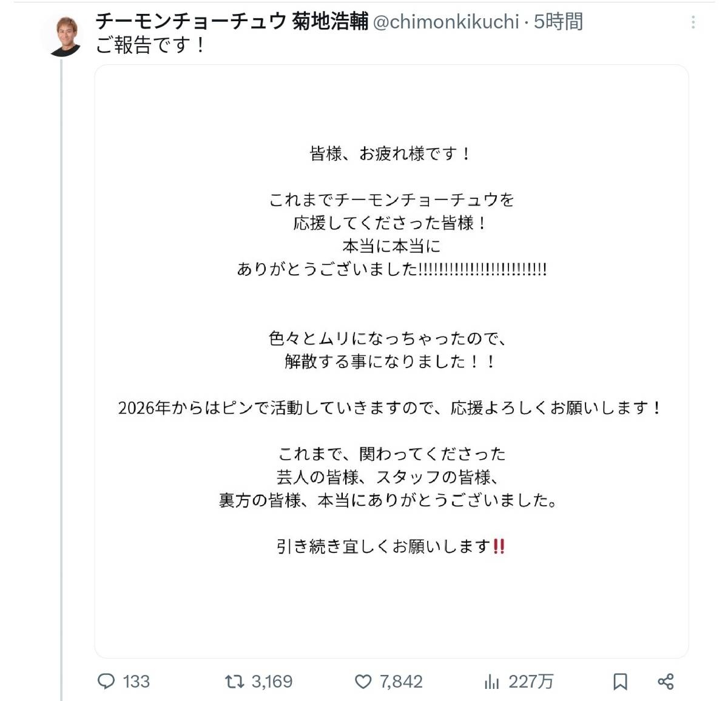Open the @chimonkikuchi handle link
The height and width of the screenshot is (701, 728).
(446, 22)
